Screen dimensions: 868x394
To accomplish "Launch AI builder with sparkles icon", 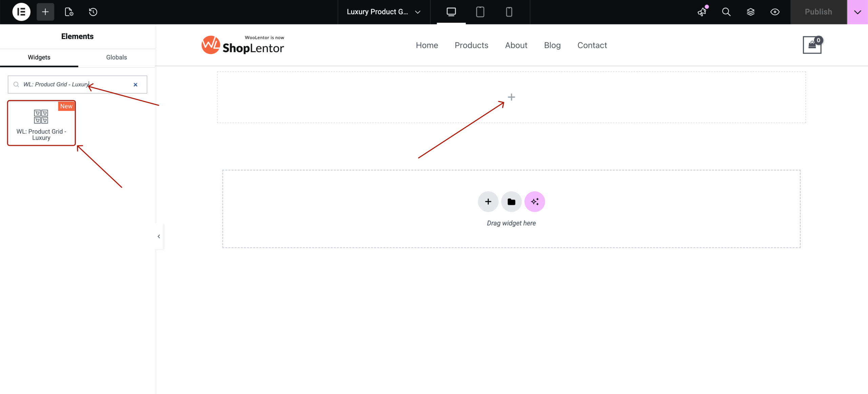I will tap(535, 201).
